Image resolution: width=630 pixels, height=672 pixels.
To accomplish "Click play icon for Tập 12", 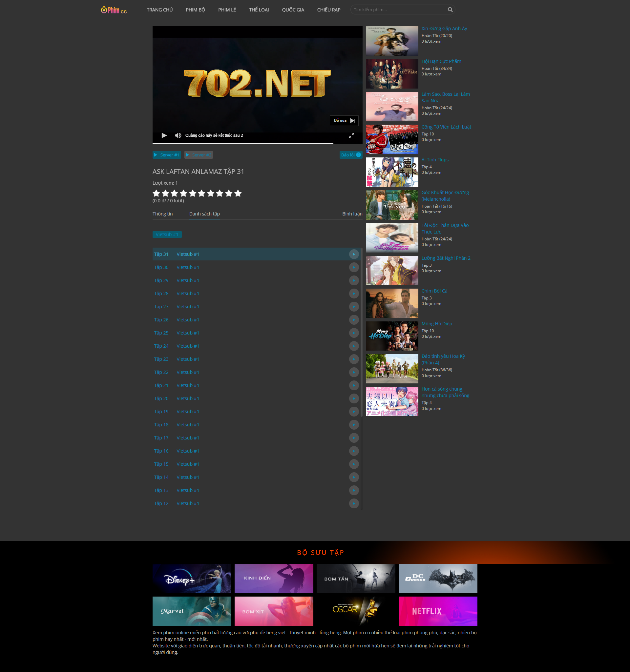I will pos(354,503).
